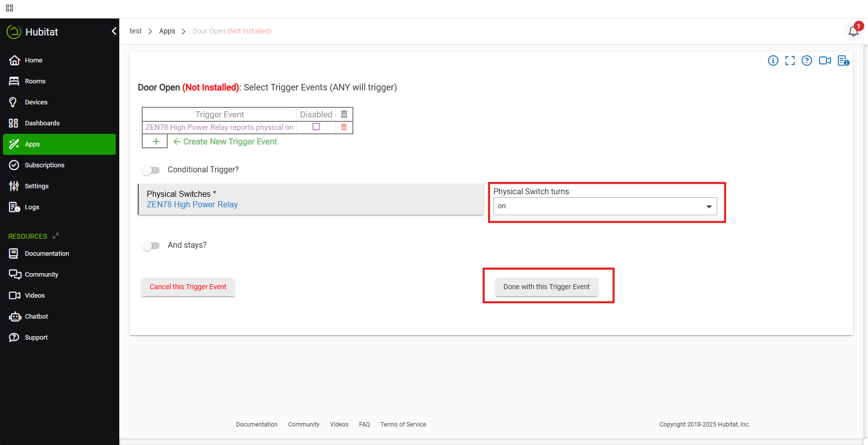868x445 pixels.
Task: Launch the Chatbot
Action: 59,317
